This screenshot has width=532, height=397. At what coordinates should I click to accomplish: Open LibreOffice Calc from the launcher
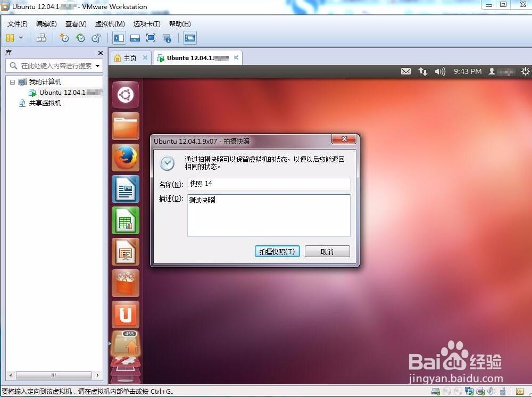(x=126, y=220)
